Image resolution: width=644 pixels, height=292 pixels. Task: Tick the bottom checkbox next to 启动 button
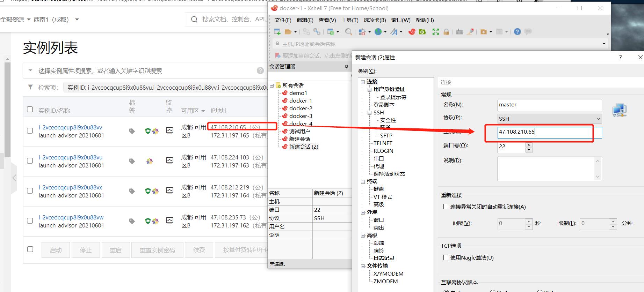pos(30,249)
